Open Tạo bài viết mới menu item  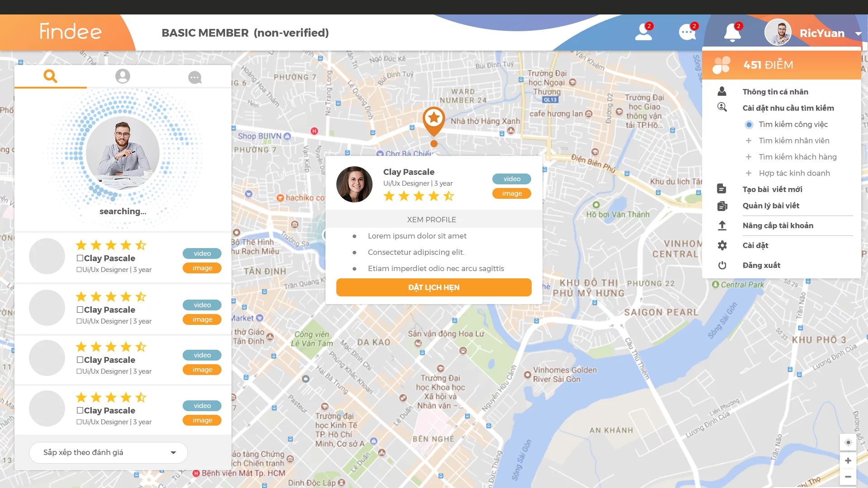[x=772, y=189]
